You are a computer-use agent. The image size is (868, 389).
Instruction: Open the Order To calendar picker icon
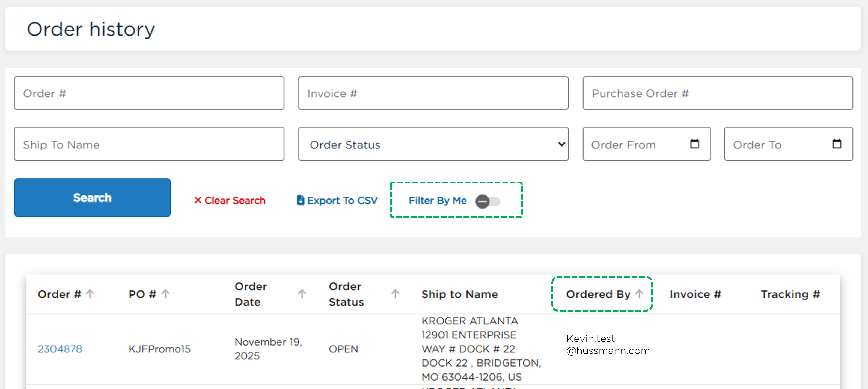pos(837,144)
